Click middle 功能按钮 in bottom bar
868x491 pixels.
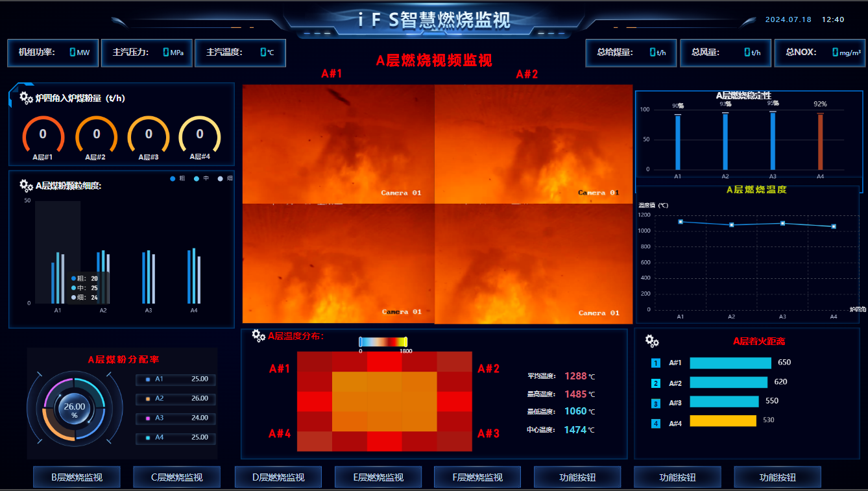coord(677,477)
